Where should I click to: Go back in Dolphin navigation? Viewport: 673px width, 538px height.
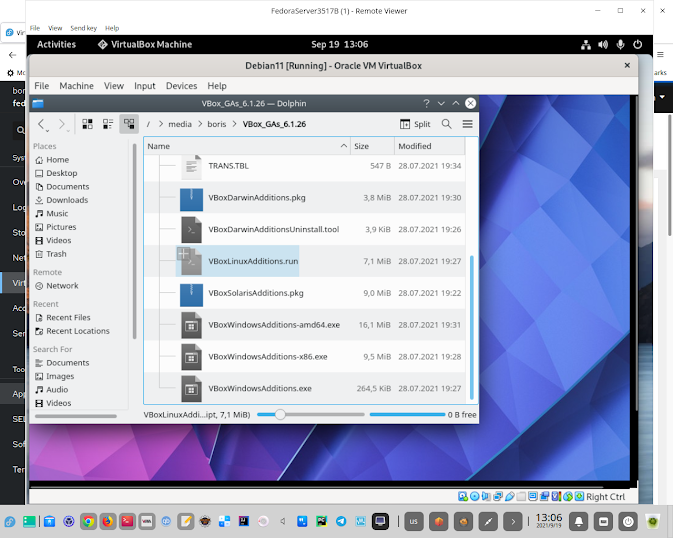[x=42, y=124]
